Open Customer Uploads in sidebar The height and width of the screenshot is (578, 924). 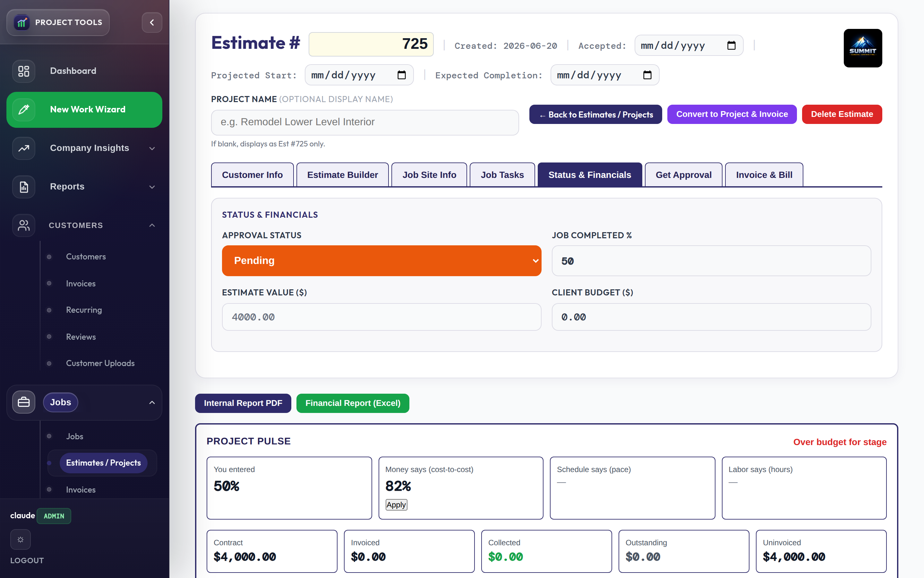pyautogui.click(x=100, y=363)
